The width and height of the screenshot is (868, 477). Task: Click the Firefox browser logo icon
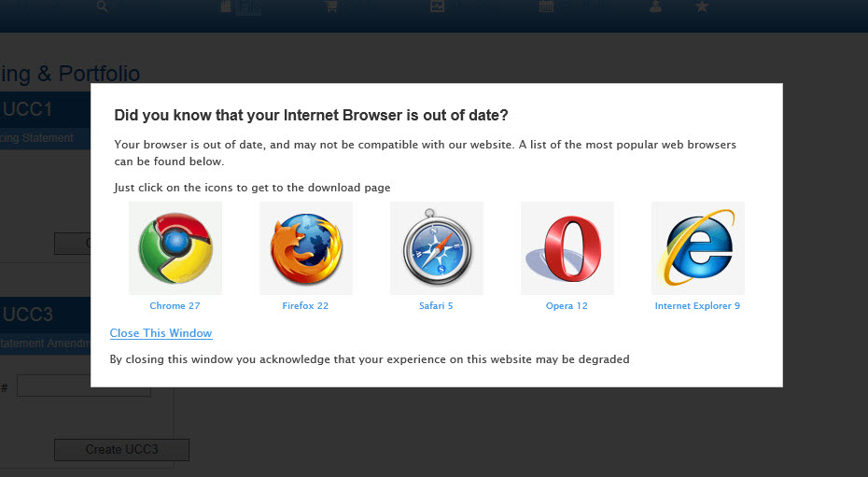pos(306,248)
